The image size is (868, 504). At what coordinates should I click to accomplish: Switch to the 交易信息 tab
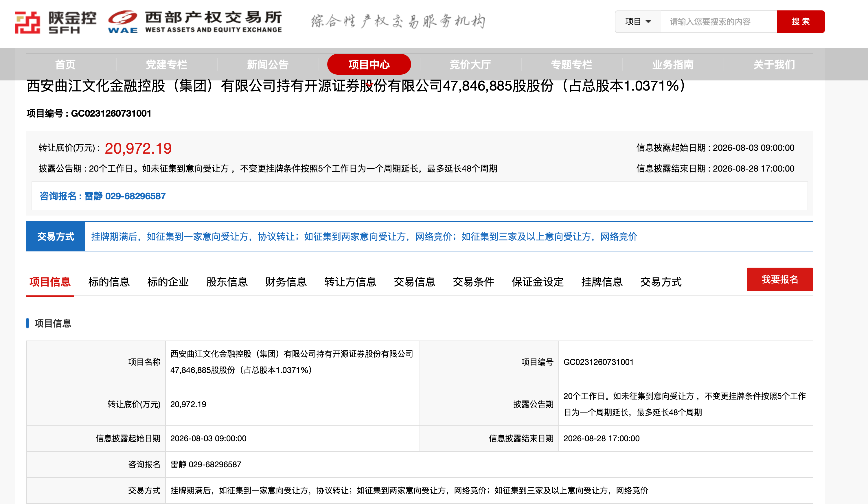(414, 282)
